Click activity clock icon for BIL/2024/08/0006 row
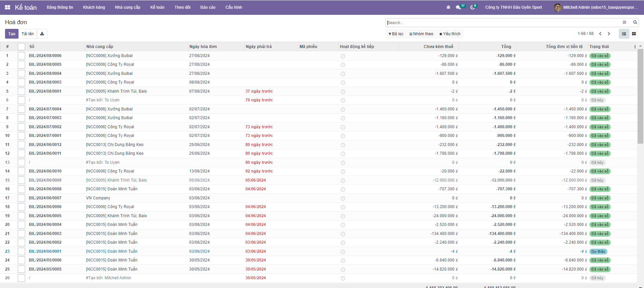The image size is (644, 288). (343, 56)
